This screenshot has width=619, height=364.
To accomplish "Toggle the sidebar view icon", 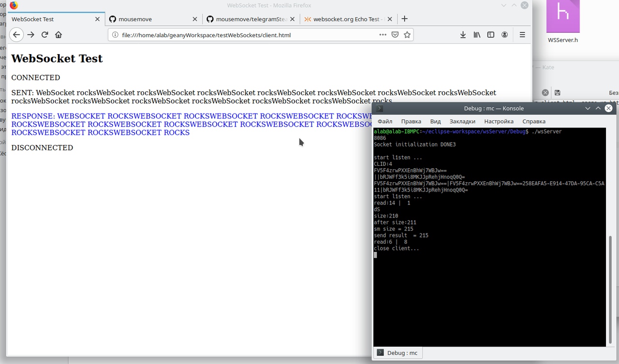I will click(490, 35).
